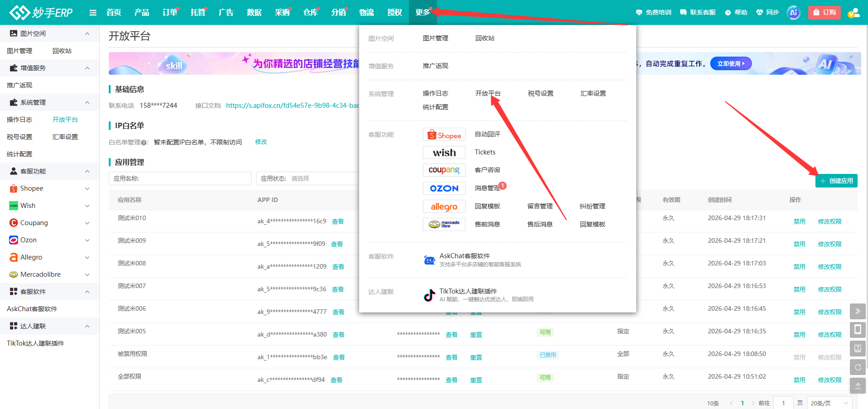Click the wish logo in dropdown
Screen dimensions: 868x409
tap(444, 153)
